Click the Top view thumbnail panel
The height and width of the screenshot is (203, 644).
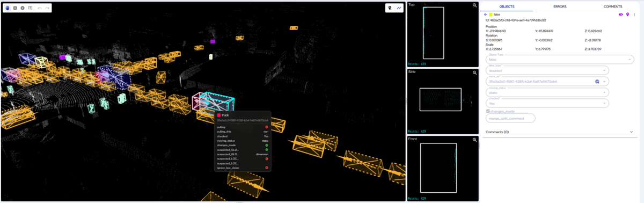[443, 34]
